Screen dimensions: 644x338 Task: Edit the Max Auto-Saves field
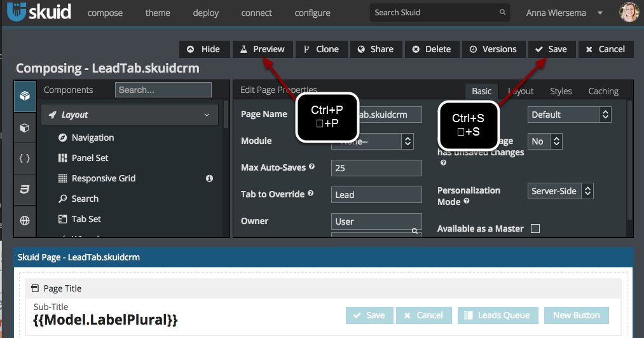tap(376, 168)
